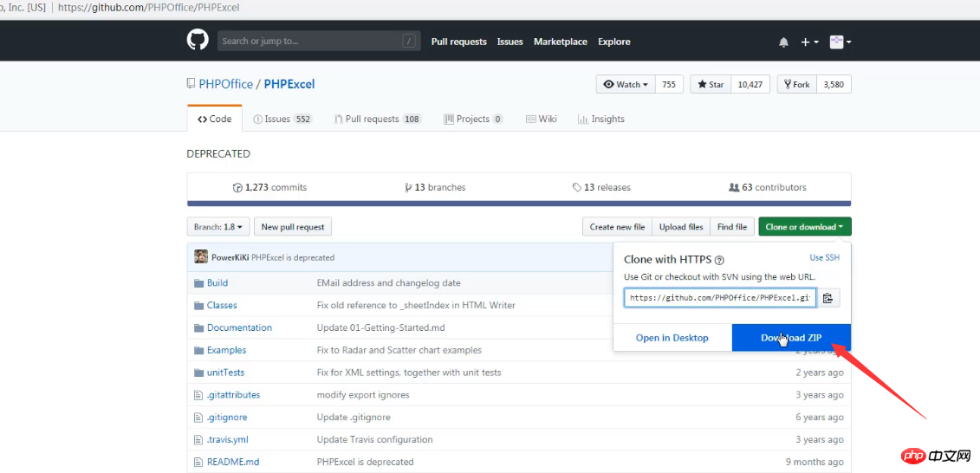980x473 pixels.
Task: Open the Documentation folder name link
Action: pos(239,328)
